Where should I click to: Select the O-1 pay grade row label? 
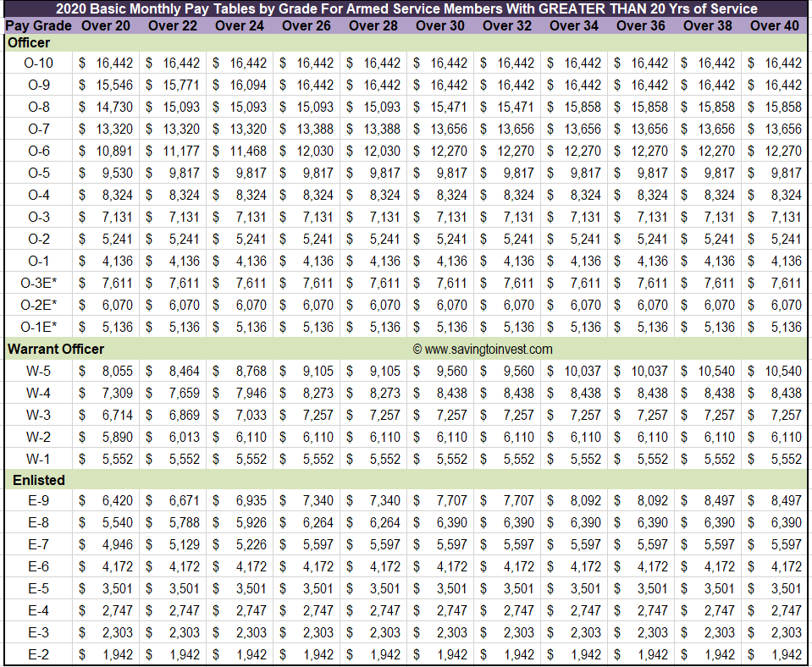pyautogui.click(x=38, y=261)
